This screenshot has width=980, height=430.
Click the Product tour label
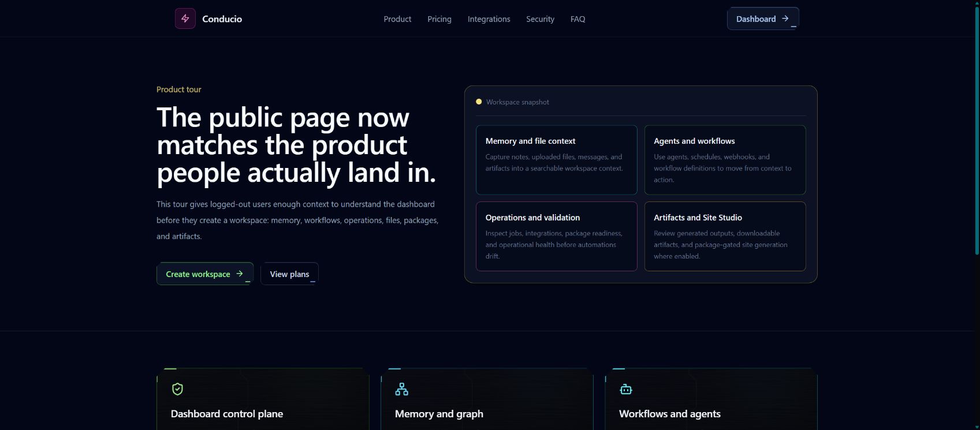coord(179,89)
